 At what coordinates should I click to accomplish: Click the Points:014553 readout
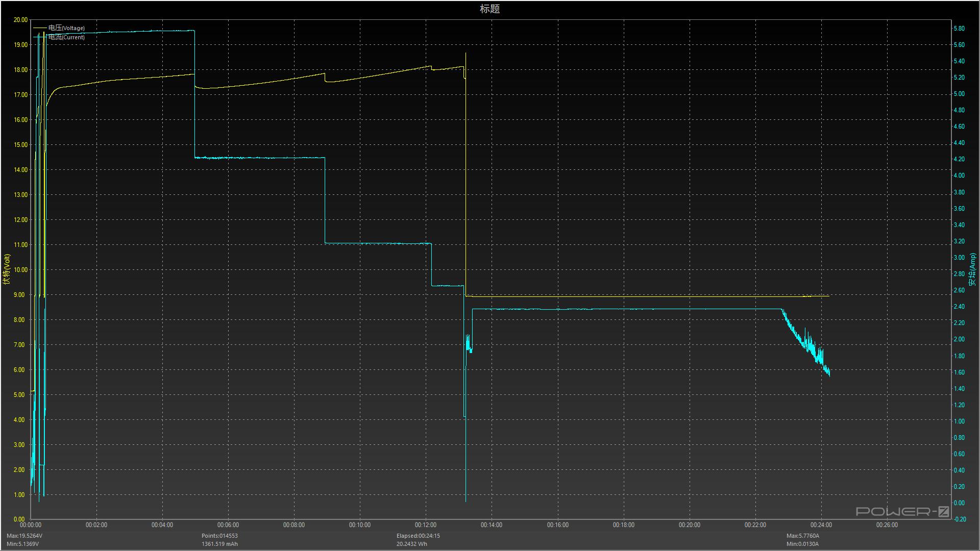tap(219, 536)
